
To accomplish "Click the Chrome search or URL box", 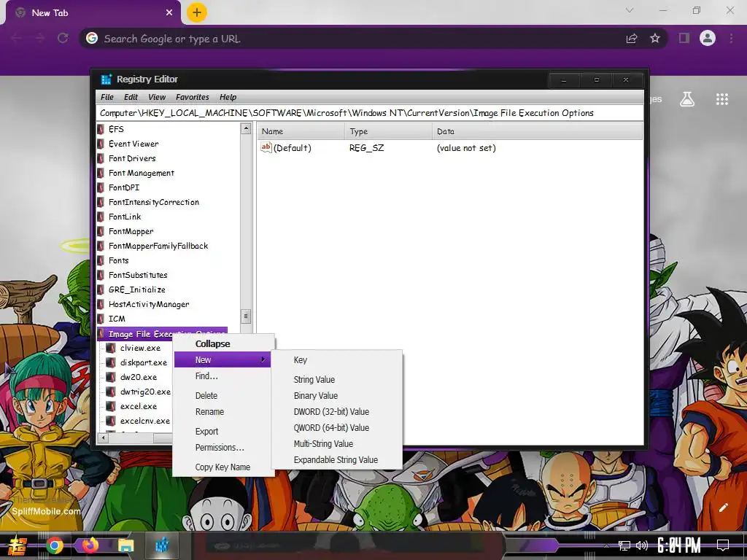I will 352,39.
